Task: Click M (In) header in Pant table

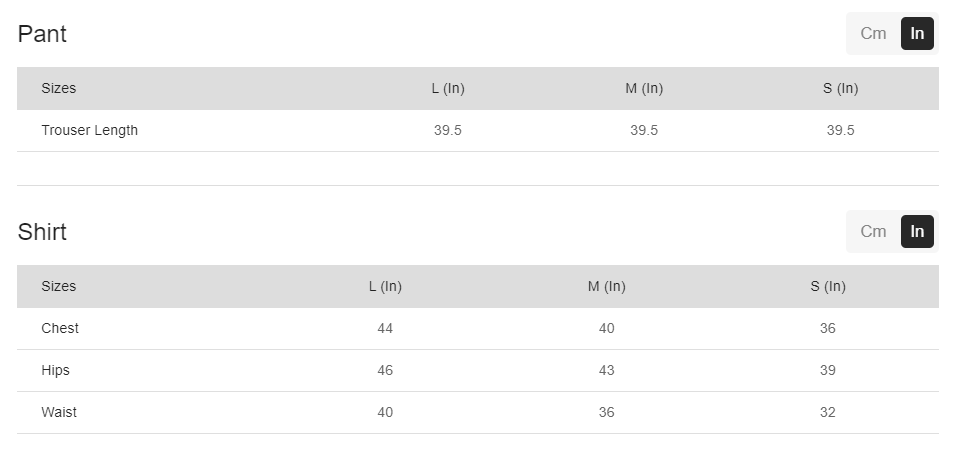Action: click(x=644, y=88)
